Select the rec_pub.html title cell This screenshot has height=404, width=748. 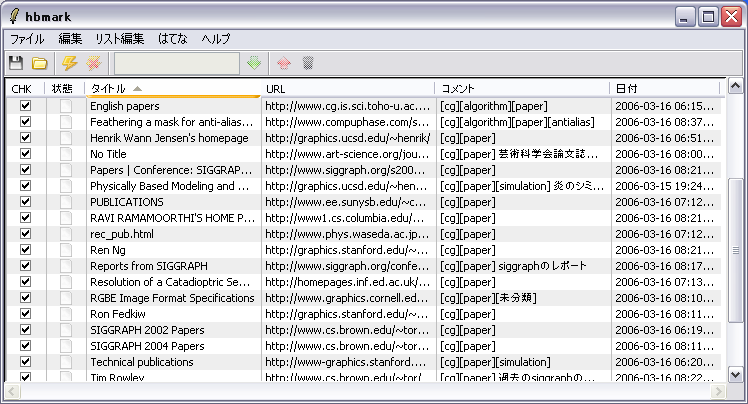pyautogui.click(x=174, y=234)
